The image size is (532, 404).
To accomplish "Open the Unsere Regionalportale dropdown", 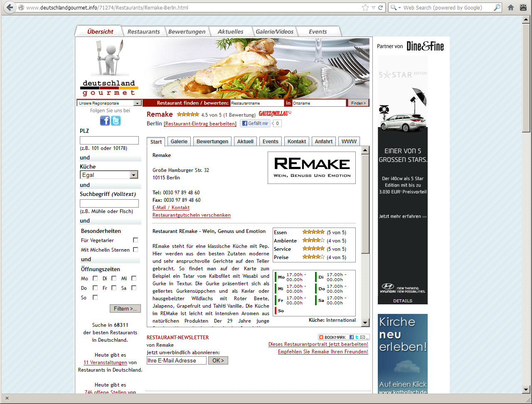I will (109, 103).
